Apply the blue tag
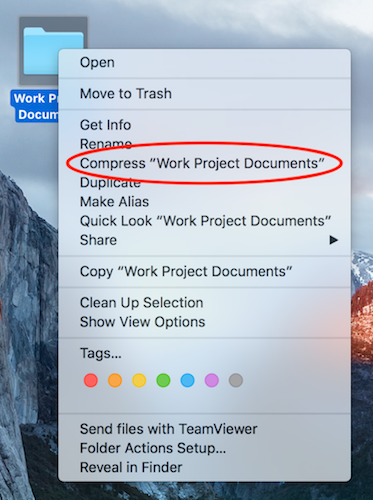Screen dimensions: 373x500 (x=187, y=380)
